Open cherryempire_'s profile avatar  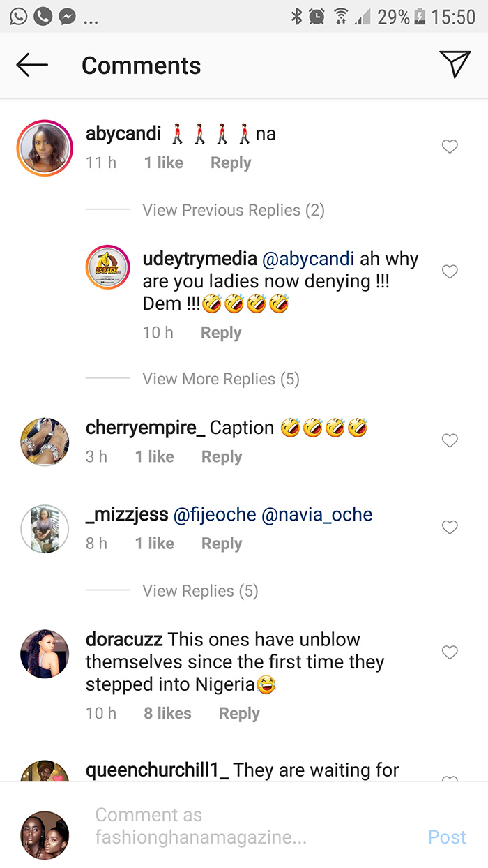click(45, 442)
